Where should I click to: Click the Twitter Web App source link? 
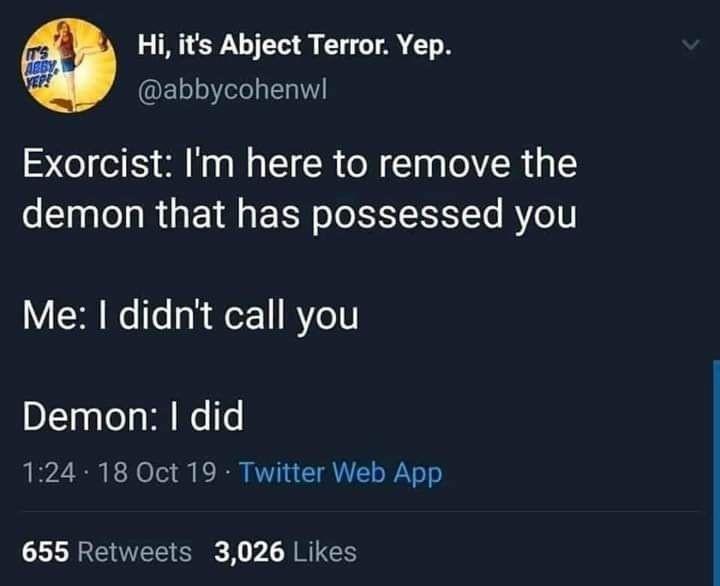point(341,473)
